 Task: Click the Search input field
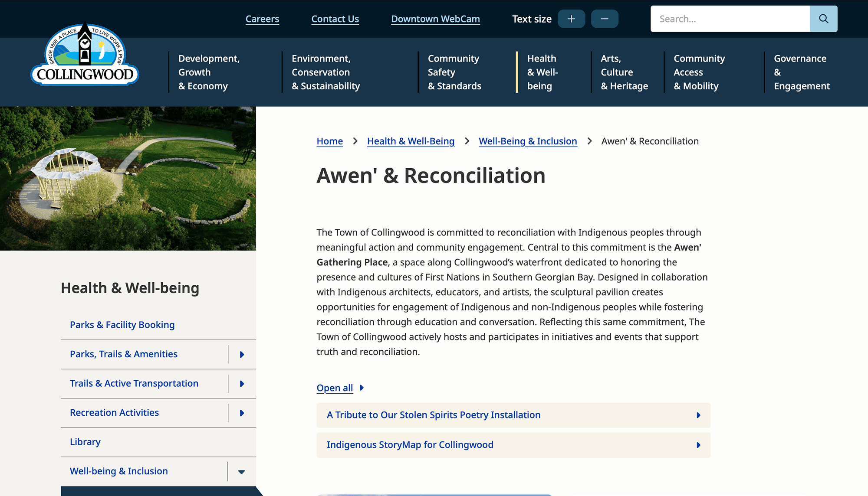pos(730,19)
